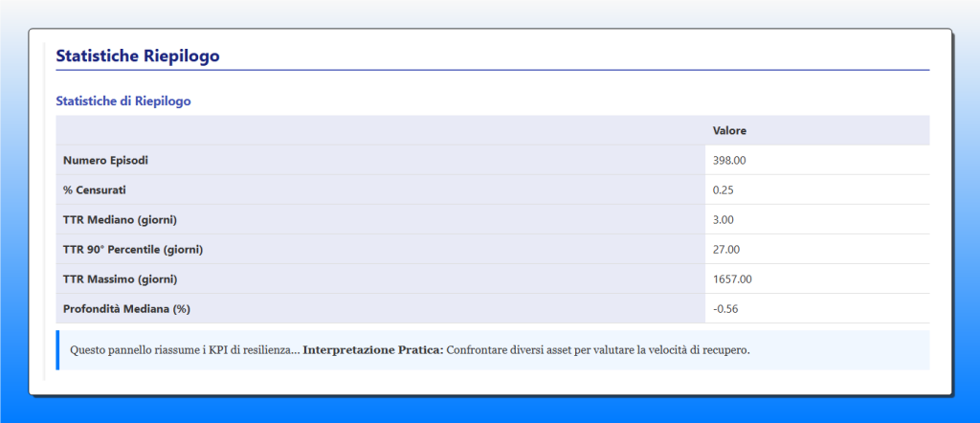Click the 27.00 value cell
980x423 pixels.
tap(726, 249)
